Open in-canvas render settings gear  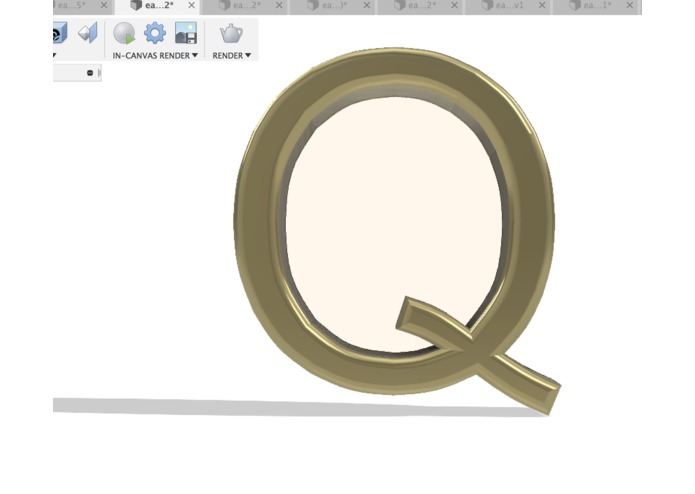point(155,33)
